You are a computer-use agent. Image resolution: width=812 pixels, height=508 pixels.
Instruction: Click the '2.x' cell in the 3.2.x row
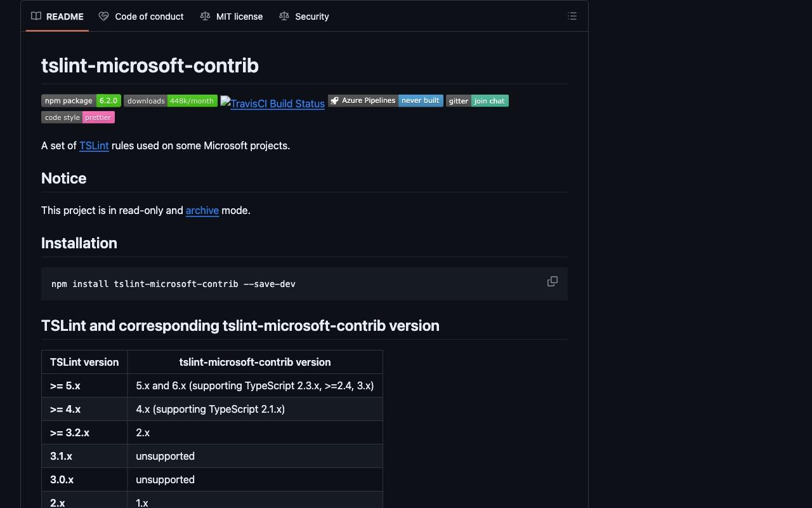(255, 432)
